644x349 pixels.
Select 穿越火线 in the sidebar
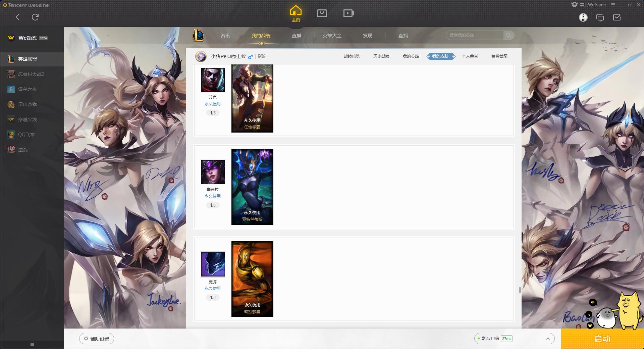(32, 119)
